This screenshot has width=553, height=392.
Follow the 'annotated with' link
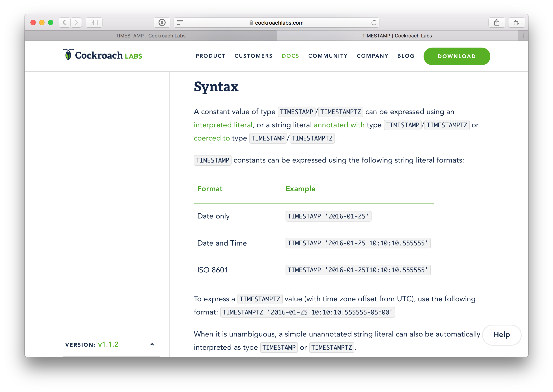coord(339,125)
